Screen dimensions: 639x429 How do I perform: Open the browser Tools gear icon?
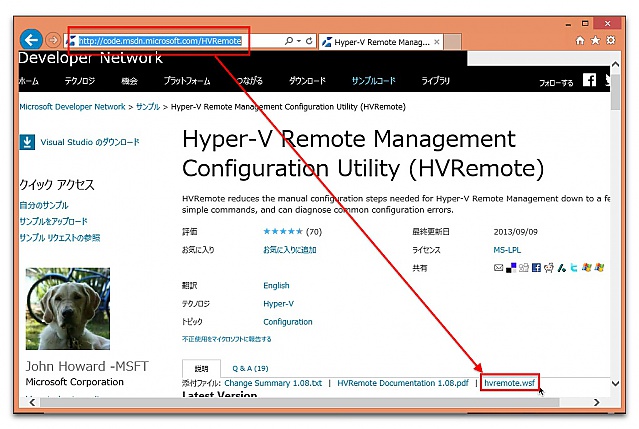pyautogui.click(x=610, y=40)
